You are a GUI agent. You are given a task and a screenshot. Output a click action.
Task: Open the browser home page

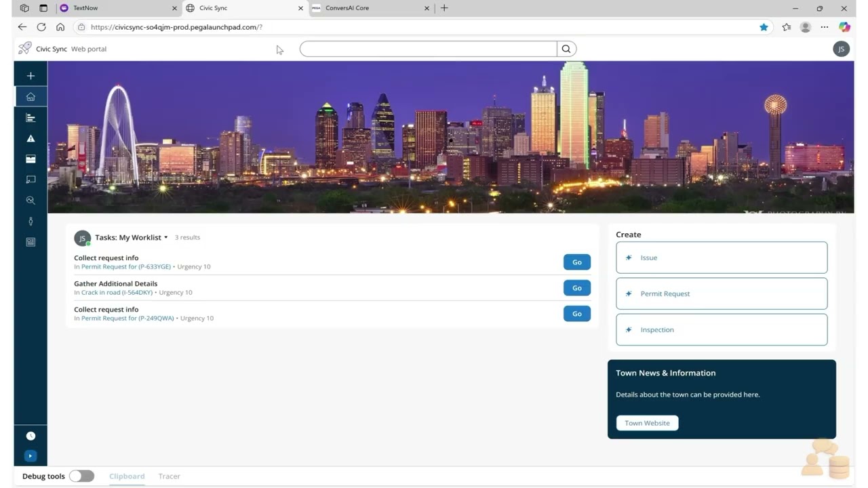(60, 27)
